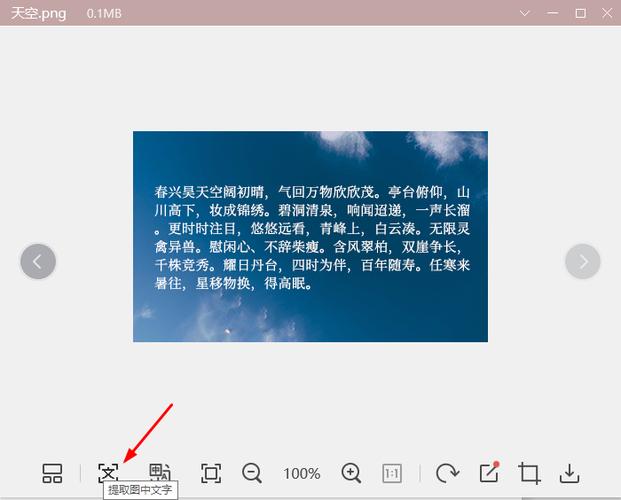Select the crop tool icon
The height and width of the screenshot is (500, 621).
[529, 473]
